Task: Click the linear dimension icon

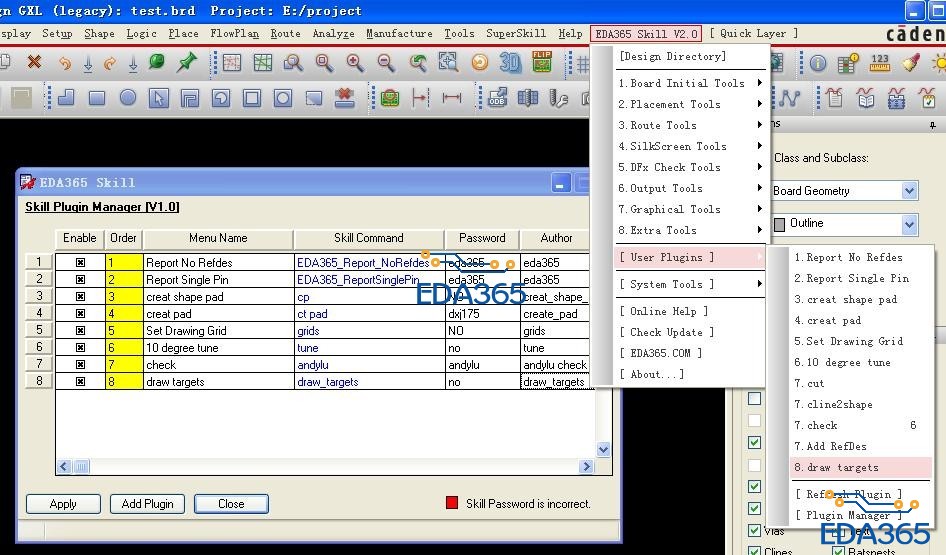Action: click(x=451, y=98)
